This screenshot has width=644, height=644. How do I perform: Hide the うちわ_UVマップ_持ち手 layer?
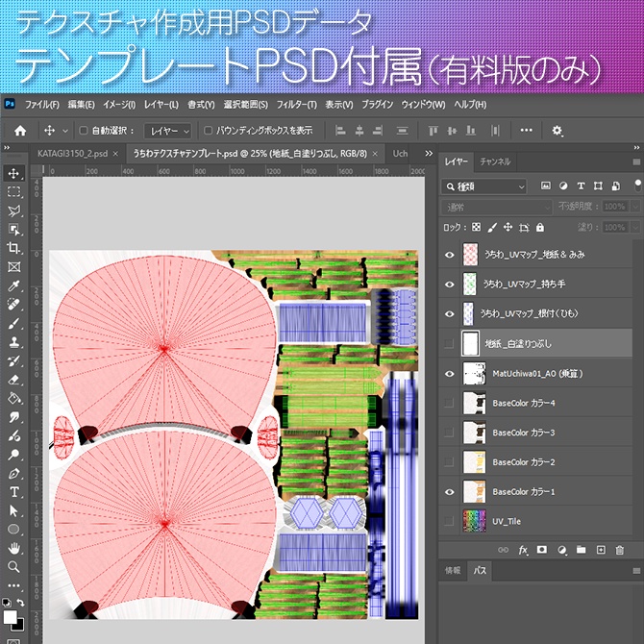coord(449,285)
